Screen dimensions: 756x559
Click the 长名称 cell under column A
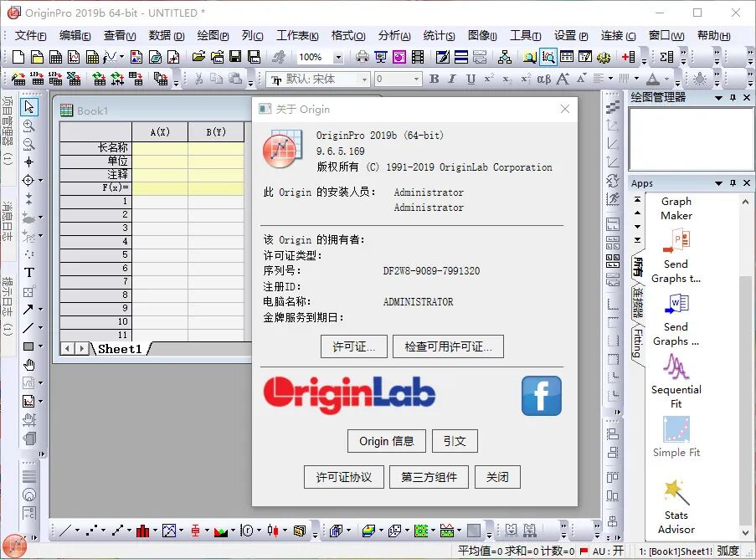160,148
